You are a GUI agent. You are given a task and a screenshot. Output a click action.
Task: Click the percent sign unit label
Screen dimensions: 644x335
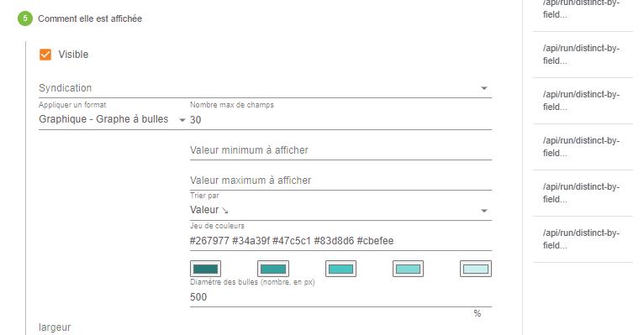click(477, 313)
